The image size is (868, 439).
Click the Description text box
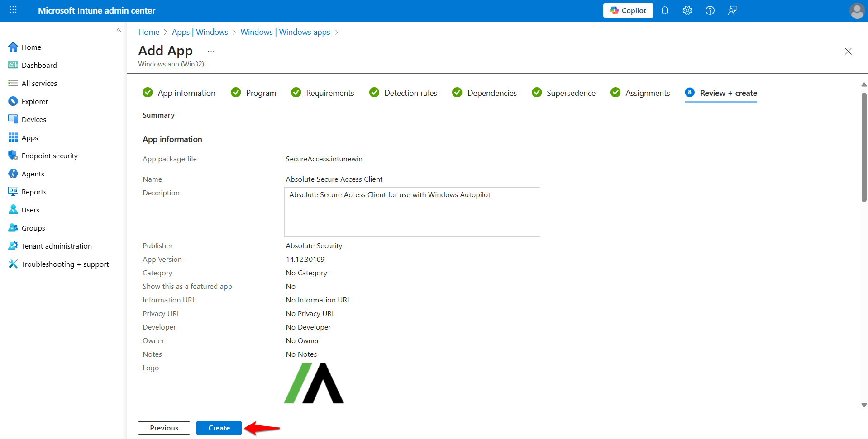pyautogui.click(x=412, y=212)
